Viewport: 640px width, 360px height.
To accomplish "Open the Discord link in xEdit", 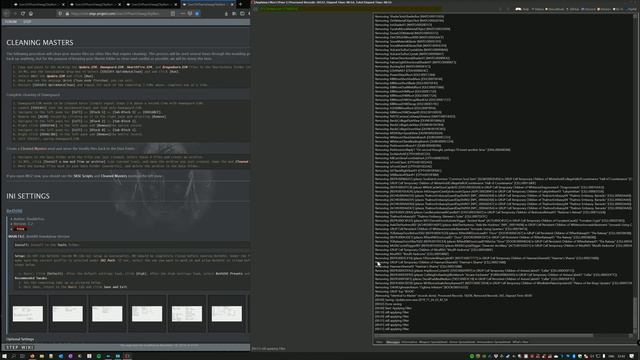I will tap(589, 9).
